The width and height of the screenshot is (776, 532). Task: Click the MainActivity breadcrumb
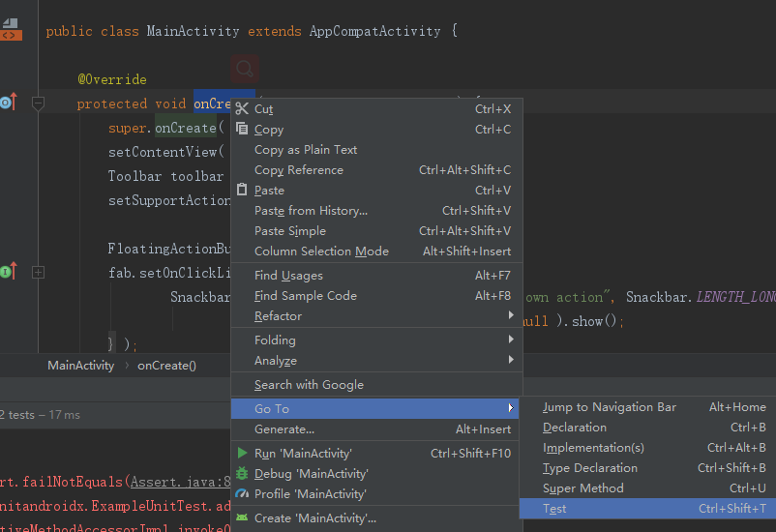(x=80, y=366)
